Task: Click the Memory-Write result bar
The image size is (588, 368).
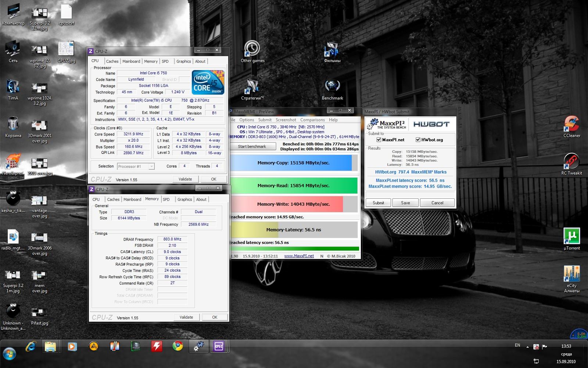Action: pyautogui.click(x=293, y=204)
